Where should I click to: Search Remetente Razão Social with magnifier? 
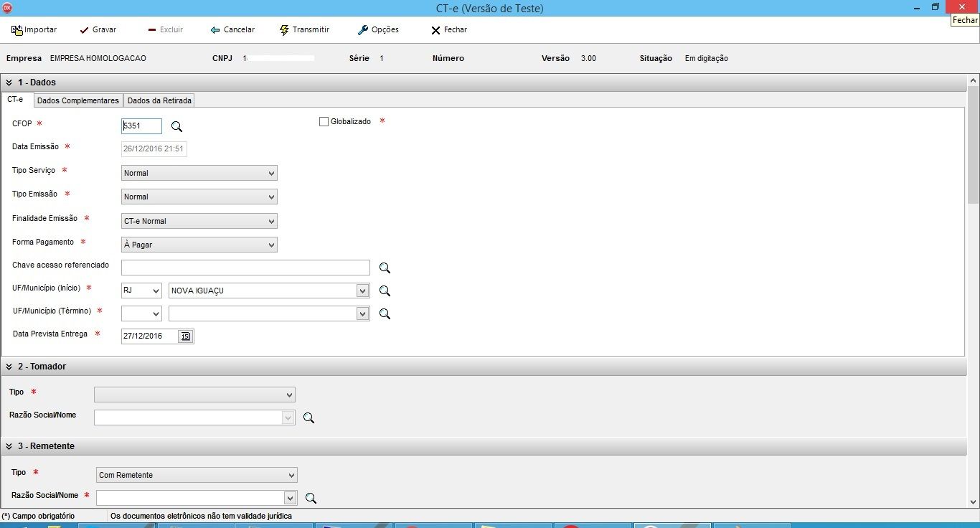click(x=311, y=498)
